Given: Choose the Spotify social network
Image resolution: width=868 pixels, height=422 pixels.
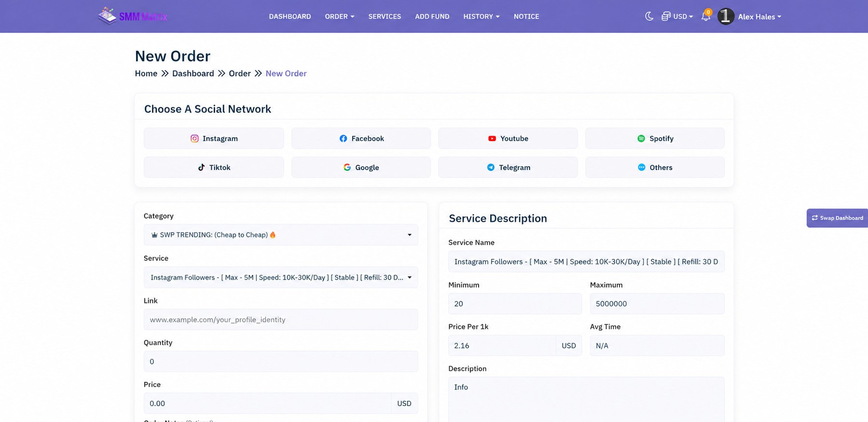Looking at the screenshot, I should click(x=655, y=139).
